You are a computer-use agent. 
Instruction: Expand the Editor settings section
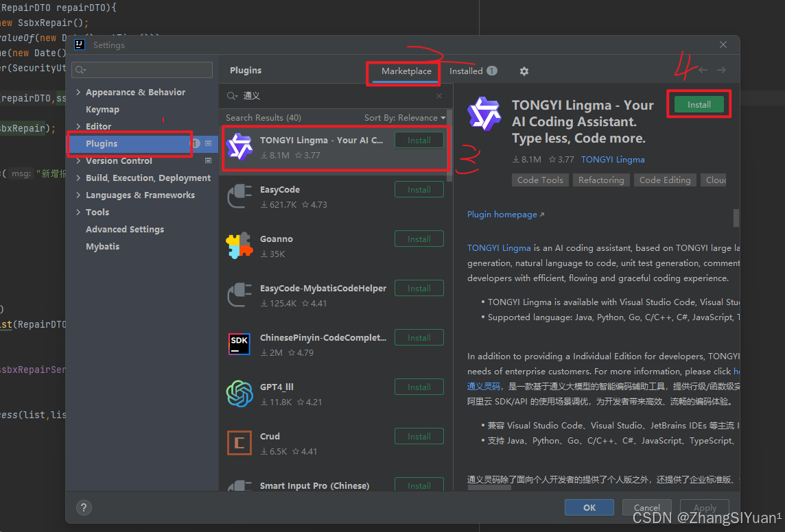coord(78,126)
